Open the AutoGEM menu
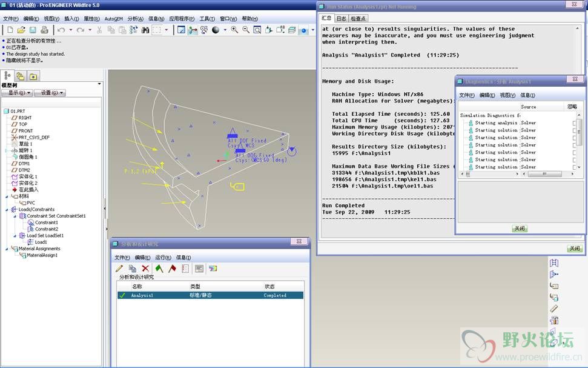Screen dimensions: 588x368 114,19
